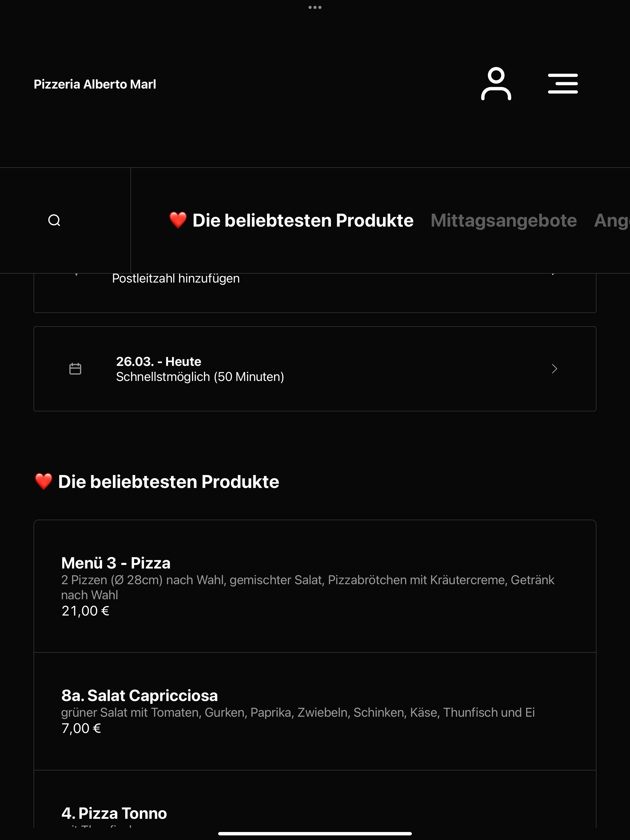The height and width of the screenshot is (840, 630).
Task: Tap the three-dot multitasking indicator at top
Action: click(315, 7)
